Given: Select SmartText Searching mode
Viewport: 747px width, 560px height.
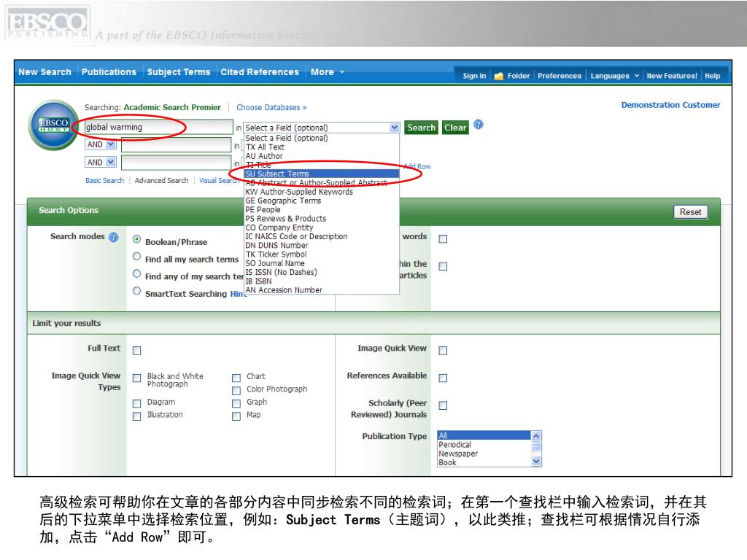Looking at the screenshot, I should pos(136,290).
